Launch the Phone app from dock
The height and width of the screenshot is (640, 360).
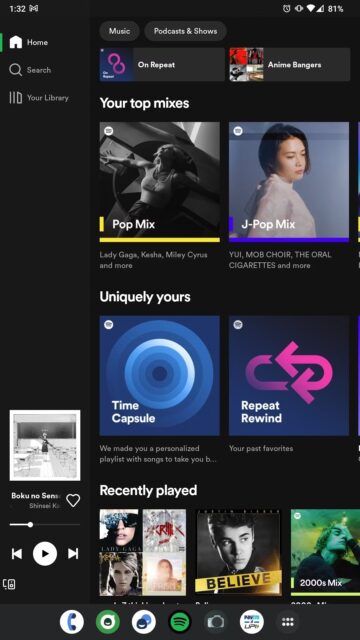[72, 622]
